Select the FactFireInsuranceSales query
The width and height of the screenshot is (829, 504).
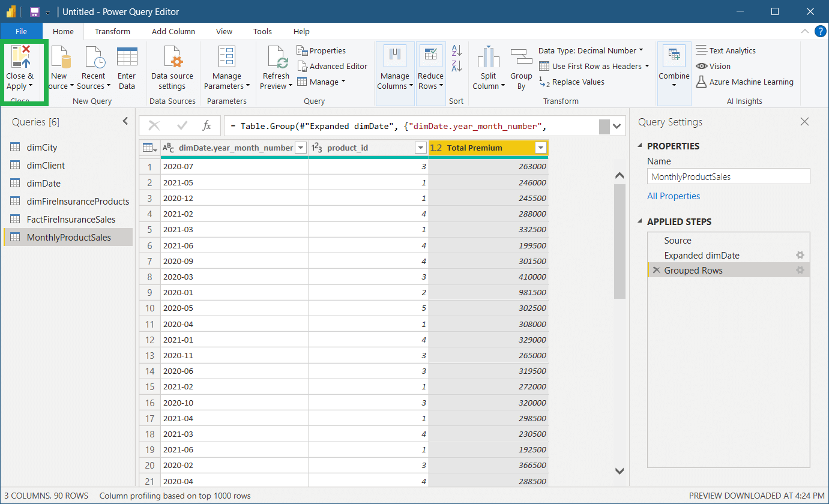[71, 220]
